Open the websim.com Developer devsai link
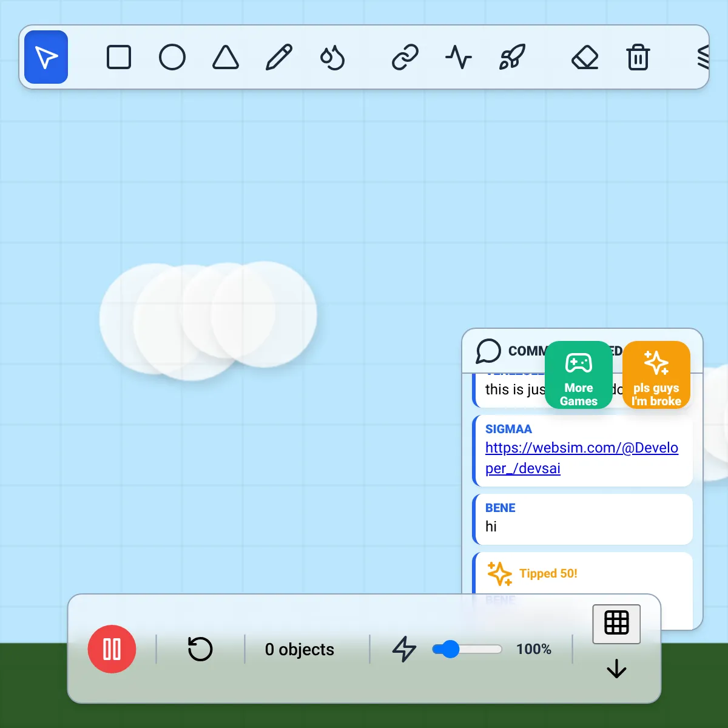This screenshot has height=728, width=728. pyautogui.click(x=582, y=458)
